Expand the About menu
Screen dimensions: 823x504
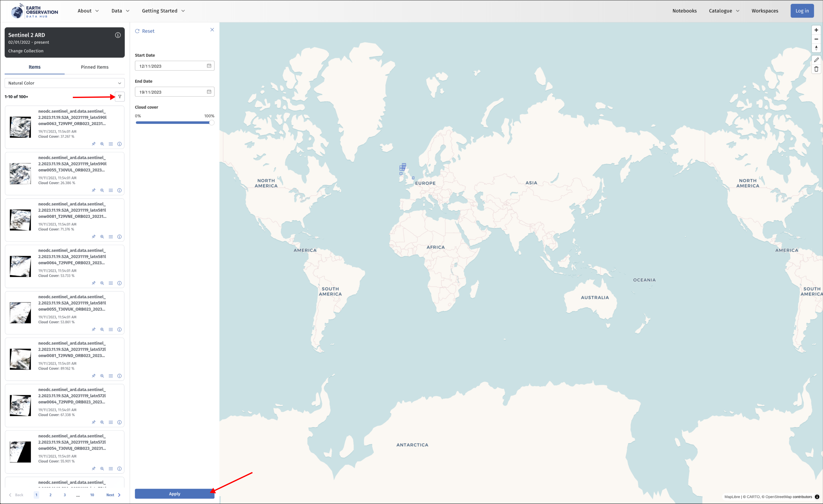click(x=88, y=11)
